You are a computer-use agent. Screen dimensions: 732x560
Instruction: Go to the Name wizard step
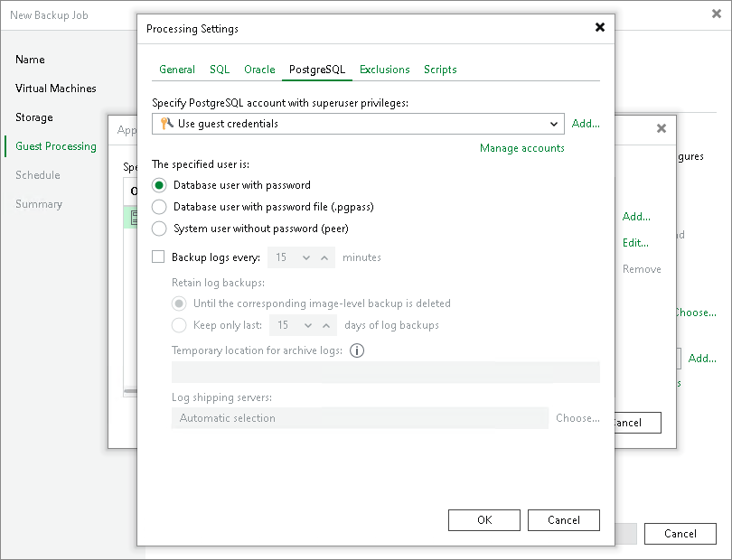point(30,60)
